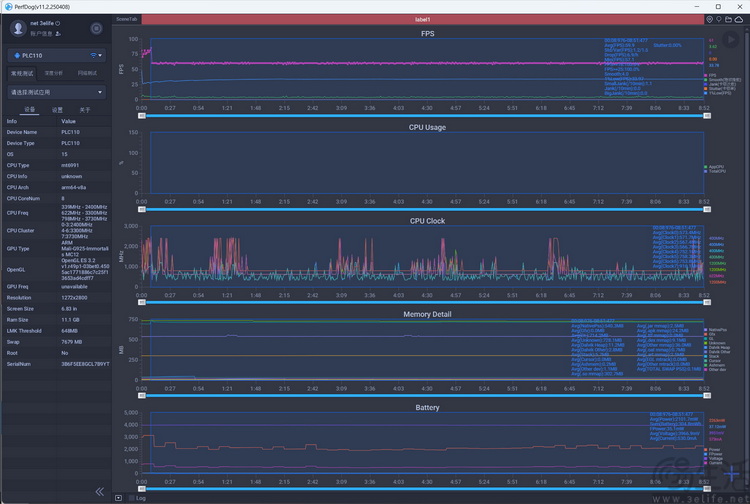The height and width of the screenshot is (504, 750).
Task: Click the cloud upload icon
Action: click(x=739, y=20)
